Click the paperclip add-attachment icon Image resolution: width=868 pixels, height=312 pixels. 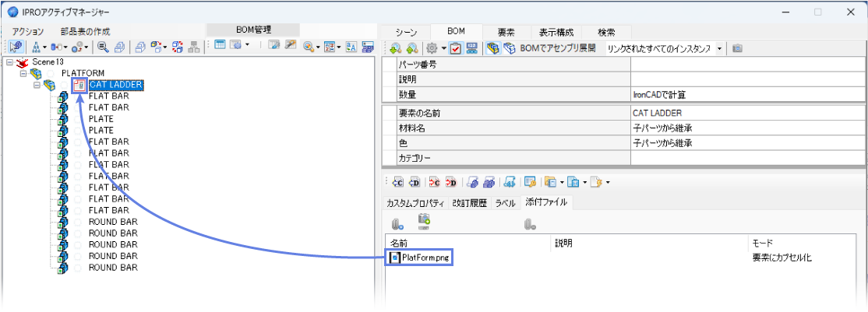coord(397,225)
